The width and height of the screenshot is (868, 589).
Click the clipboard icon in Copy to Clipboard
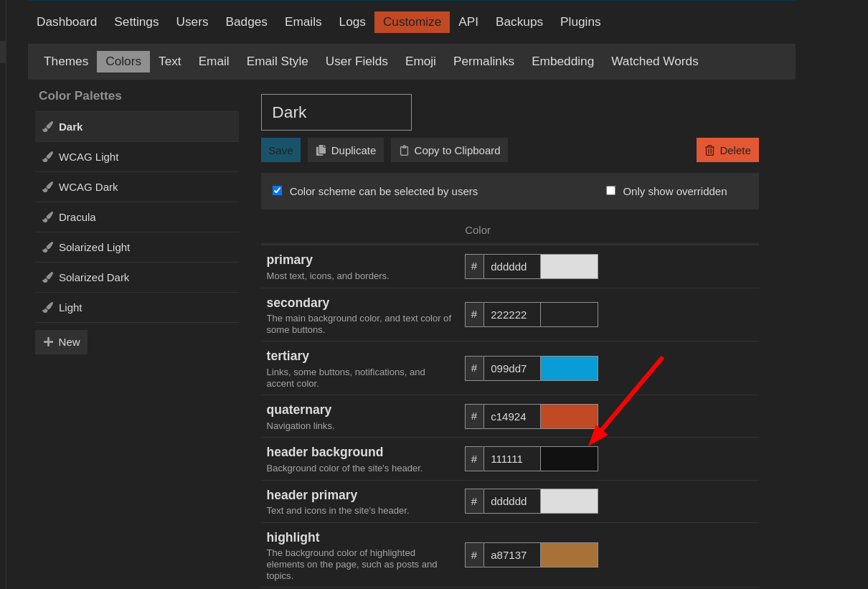(404, 150)
